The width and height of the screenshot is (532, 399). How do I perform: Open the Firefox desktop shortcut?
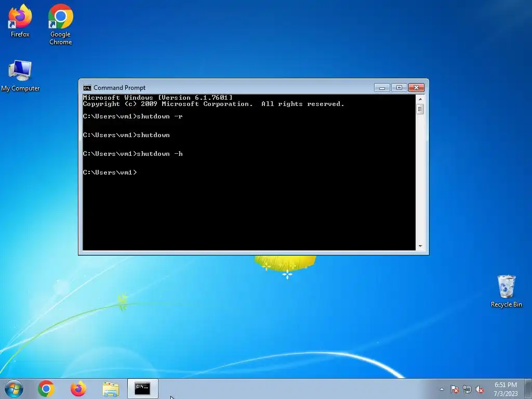(20, 20)
